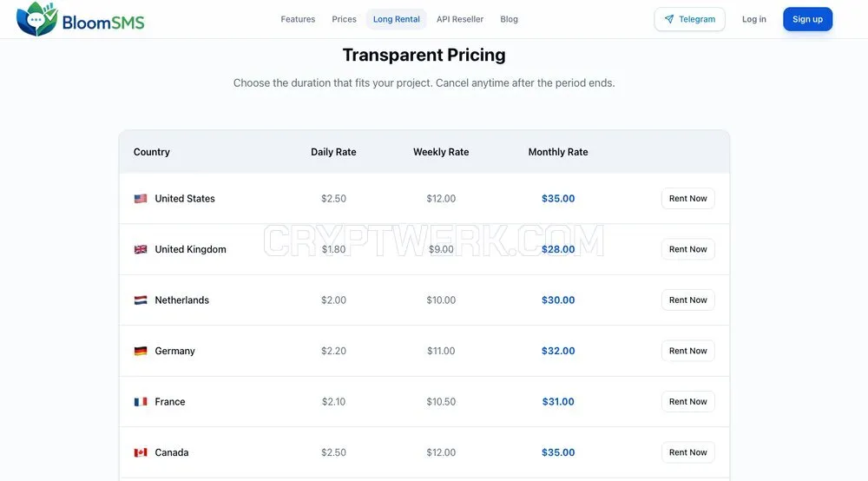Image resolution: width=868 pixels, height=481 pixels.
Task: Select the Long Rental tab
Action: 397,19
